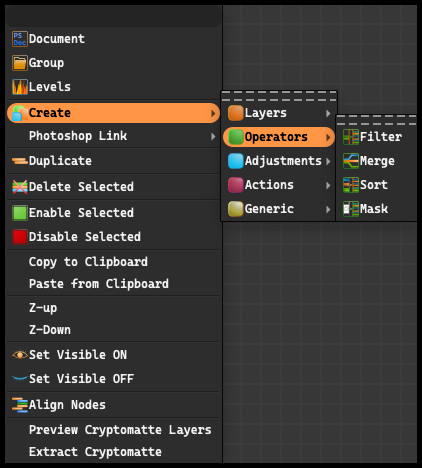Click the Mask operator icon

pyautogui.click(x=351, y=209)
